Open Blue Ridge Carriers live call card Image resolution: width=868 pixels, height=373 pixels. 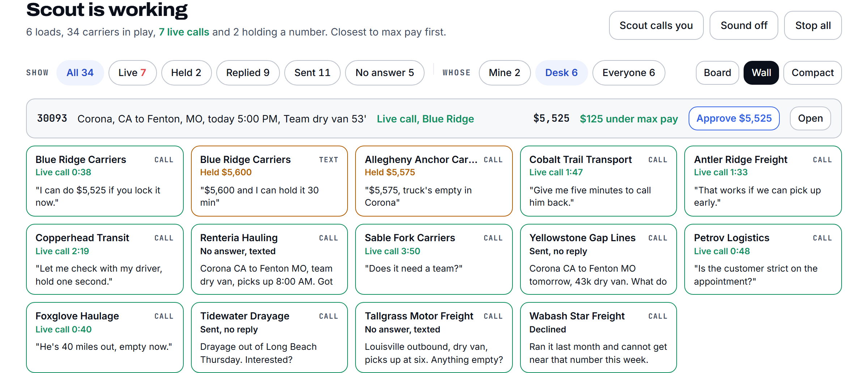(x=105, y=181)
